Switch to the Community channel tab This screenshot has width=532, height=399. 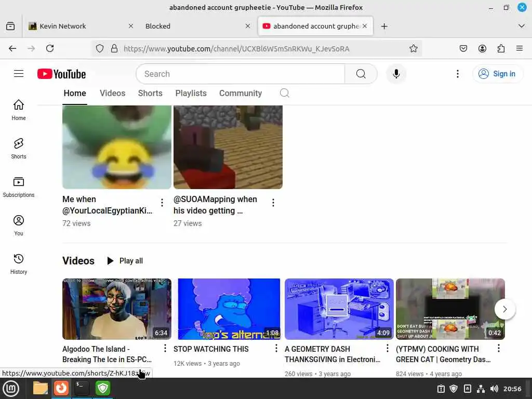[x=240, y=94]
